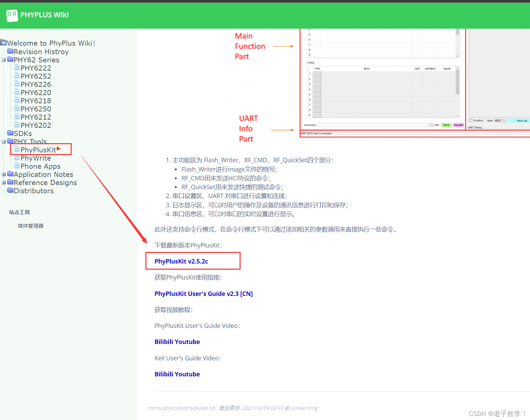
Task: Click the page icon beside PHY6226
Action: (17, 84)
